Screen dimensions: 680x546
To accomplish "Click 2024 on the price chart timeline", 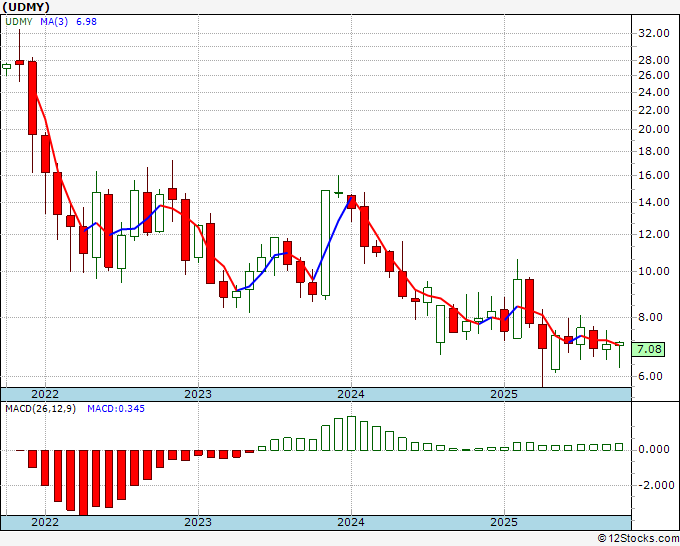I will (351, 394).
